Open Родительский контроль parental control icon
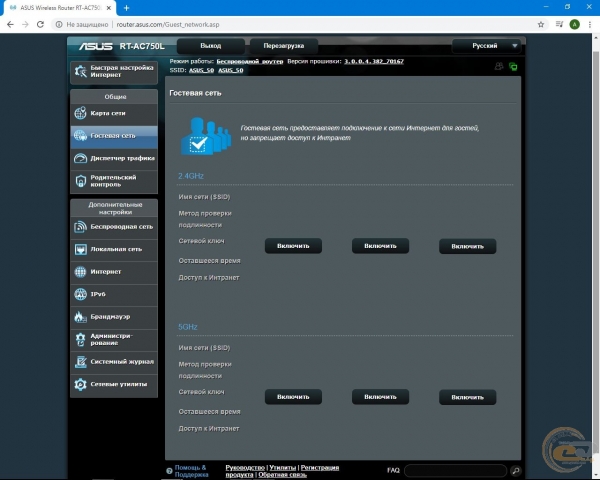The height and width of the screenshot is (480, 600). coord(80,181)
